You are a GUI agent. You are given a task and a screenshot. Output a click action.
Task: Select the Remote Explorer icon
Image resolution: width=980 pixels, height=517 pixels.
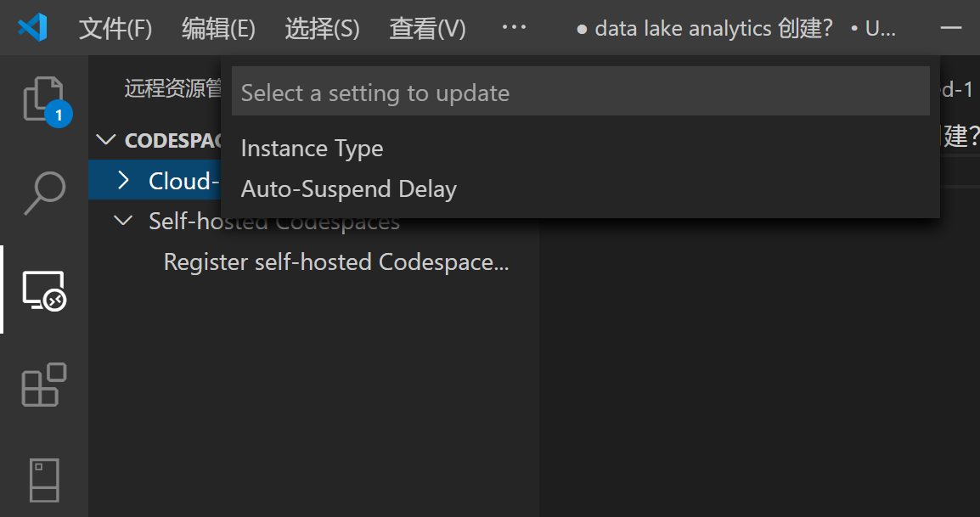pos(43,289)
